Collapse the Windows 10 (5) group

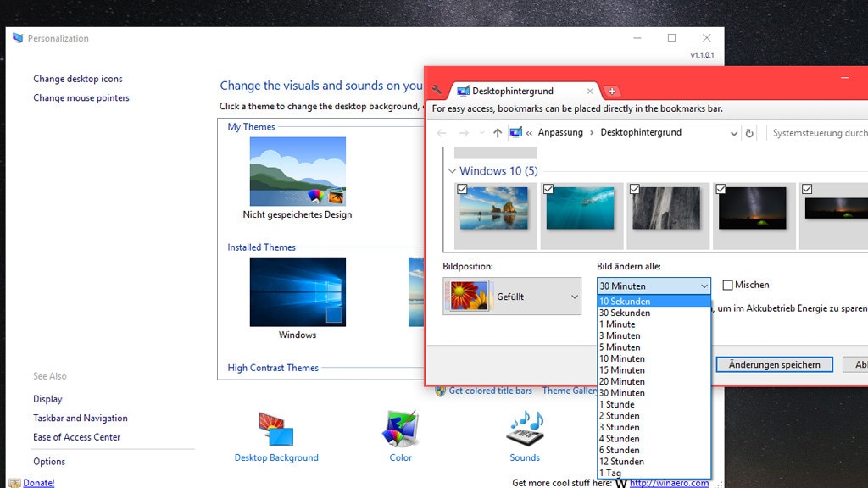pos(452,170)
